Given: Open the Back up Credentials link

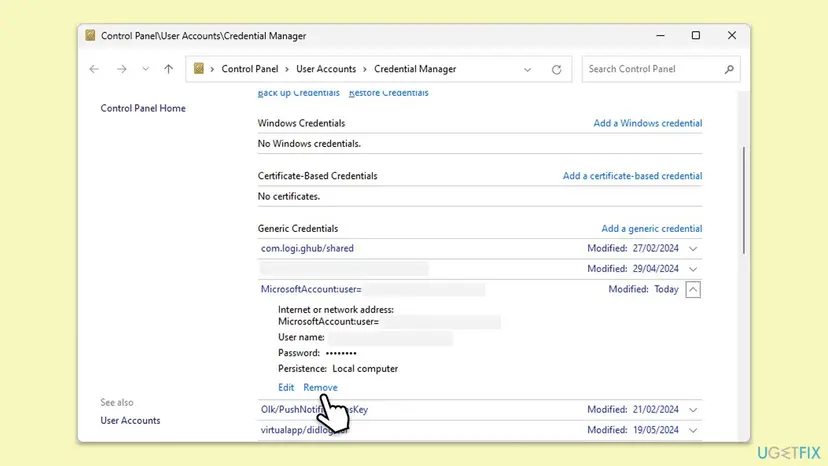Looking at the screenshot, I should click(x=298, y=93).
